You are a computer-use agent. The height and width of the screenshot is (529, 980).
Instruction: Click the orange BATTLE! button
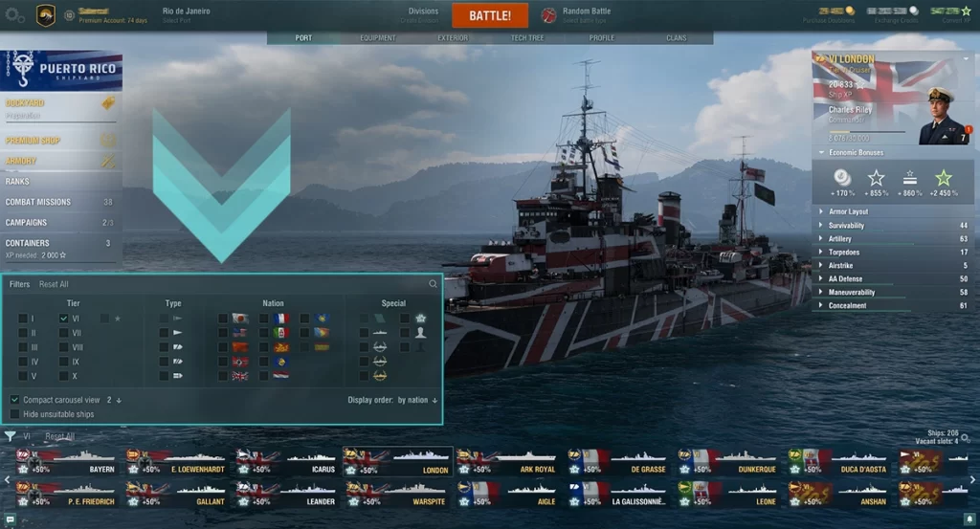490,15
